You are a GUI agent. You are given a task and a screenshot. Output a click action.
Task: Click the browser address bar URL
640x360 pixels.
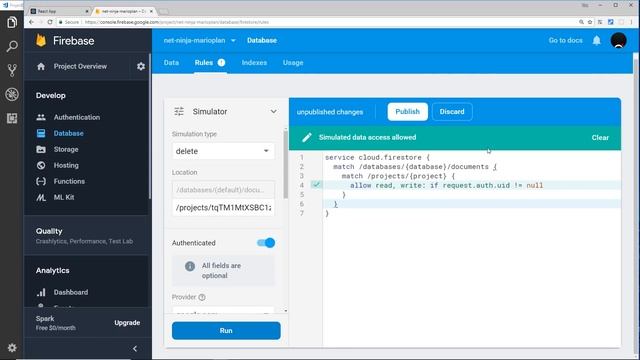pyautogui.click(x=177, y=22)
